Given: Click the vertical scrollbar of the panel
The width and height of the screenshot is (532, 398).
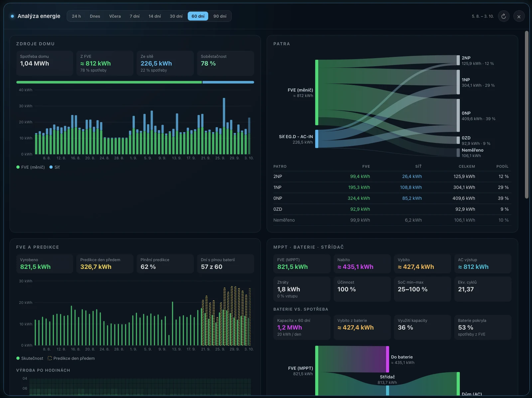Looking at the screenshot, I should (526, 115).
